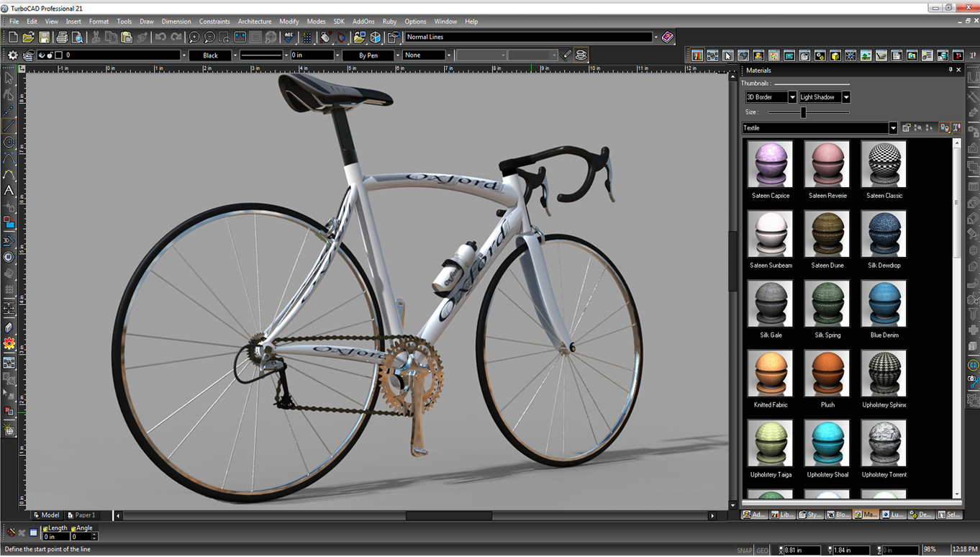Viewport: 980px width, 557px height.
Task: Click the grid dots icon in toolbar
Action: point(307,37)
